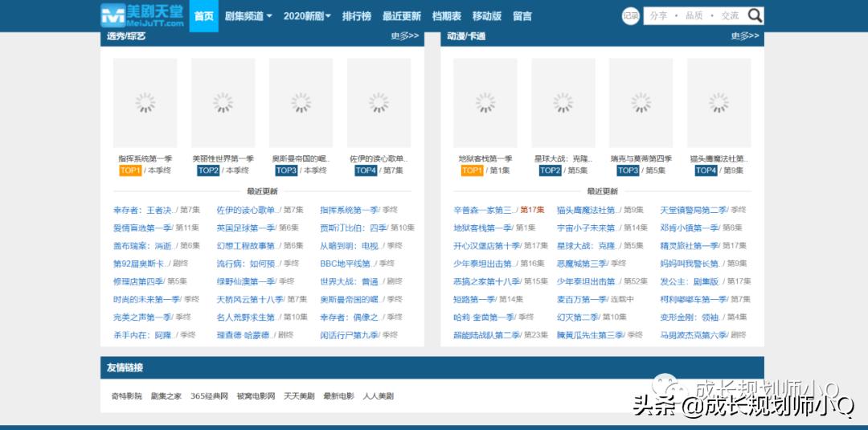868x430 pixels.
Task: Open the 天桥风云第十八季 link
Action: [250, 300]
